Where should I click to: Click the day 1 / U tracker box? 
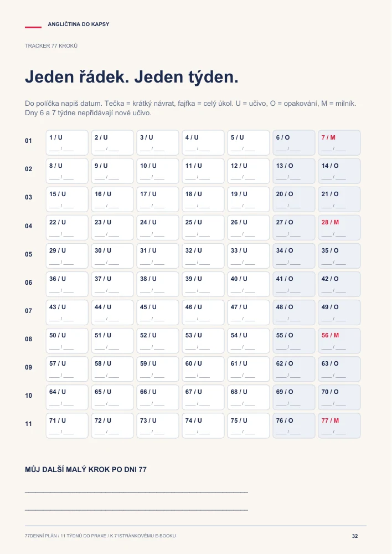coord(67,143)
